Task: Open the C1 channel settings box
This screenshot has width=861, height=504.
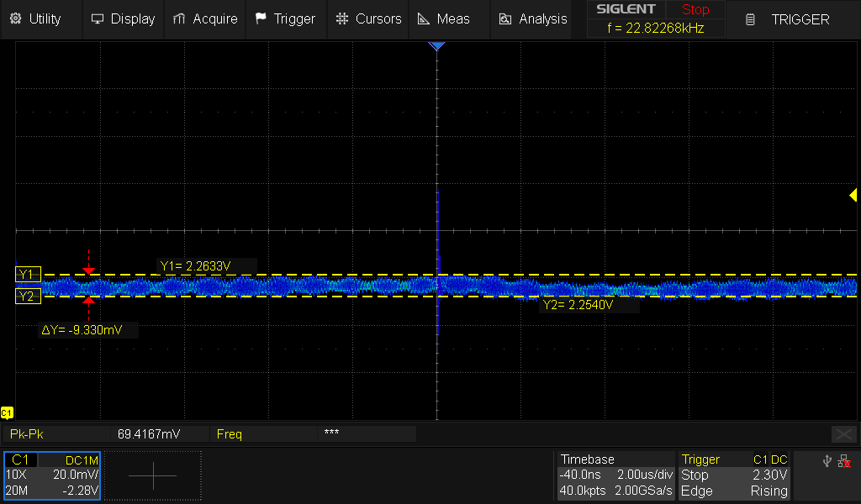Action: point(52,475)
